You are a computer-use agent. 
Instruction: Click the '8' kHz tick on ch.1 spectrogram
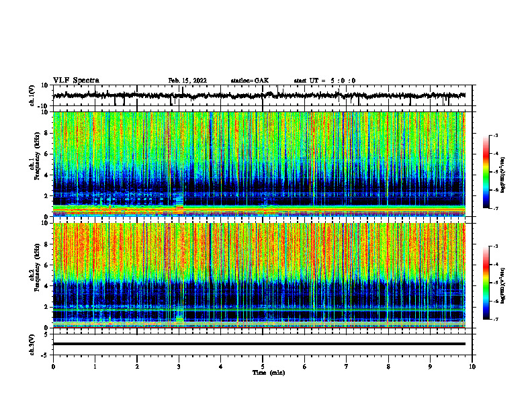click(46, 133)
